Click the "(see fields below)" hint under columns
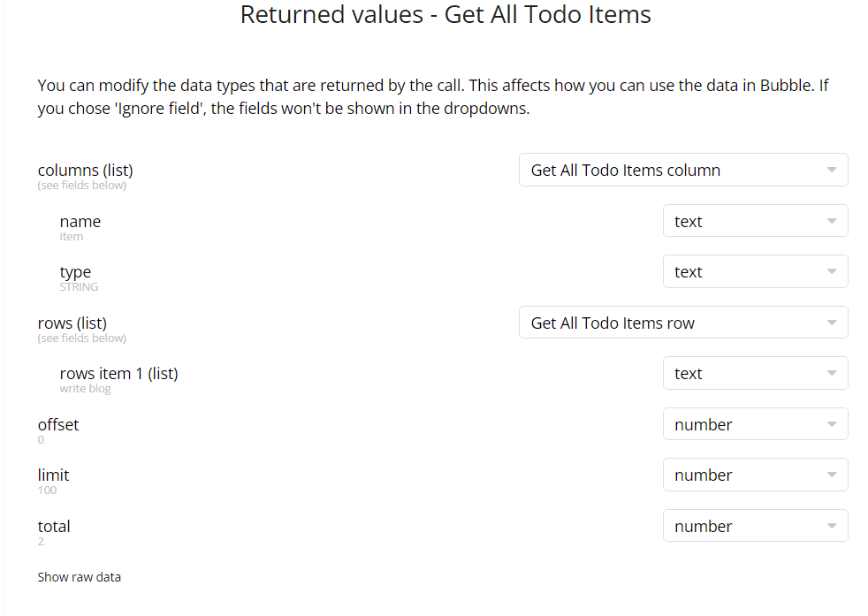Viewport: 868px width, 616px height. pos(81,186)
